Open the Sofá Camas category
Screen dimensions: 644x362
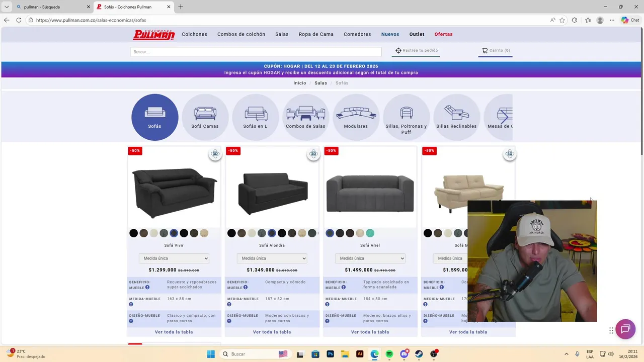tap(205, 117)
